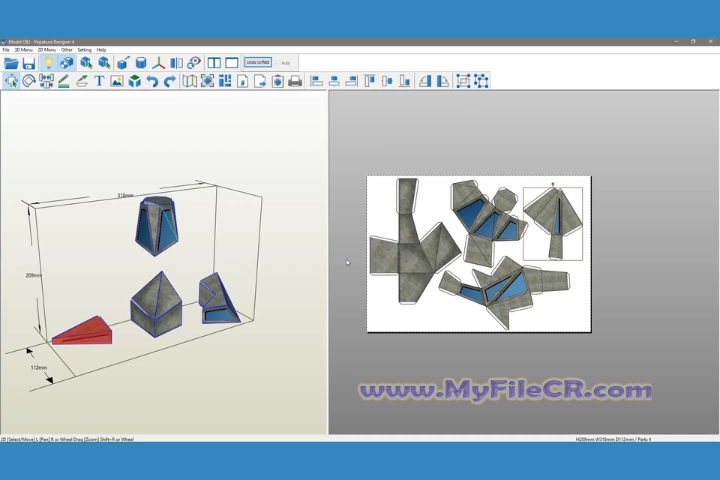Rotate selected part clockwise ninety degrees
The height and width of the screenshot is (480, 720).
[x=443, y=81]
